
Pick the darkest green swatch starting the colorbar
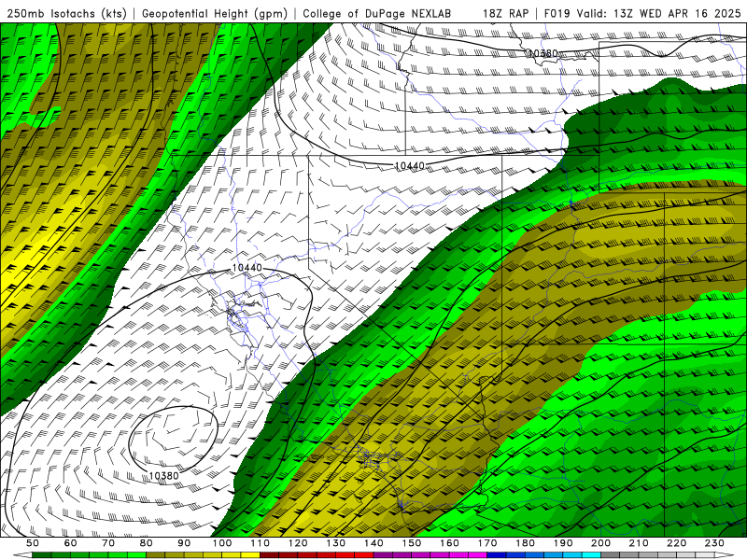[x=42, y=555]
